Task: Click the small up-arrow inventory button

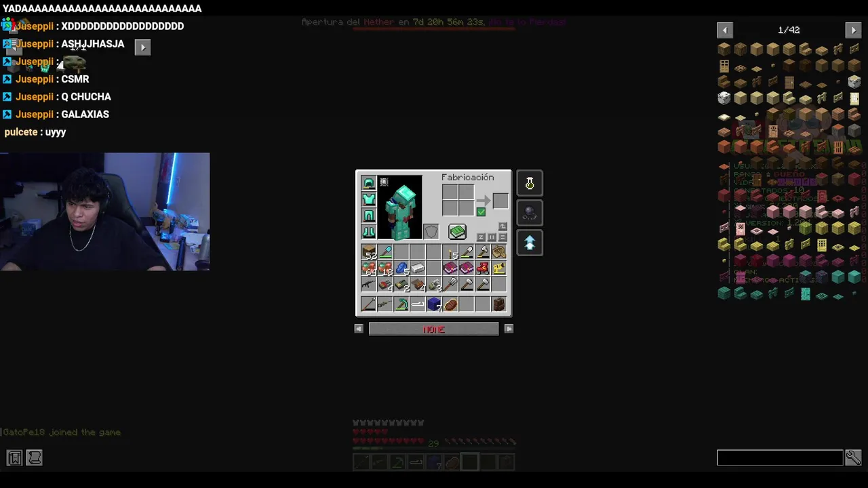Action: pyautogui.click(x=502, y=226)
